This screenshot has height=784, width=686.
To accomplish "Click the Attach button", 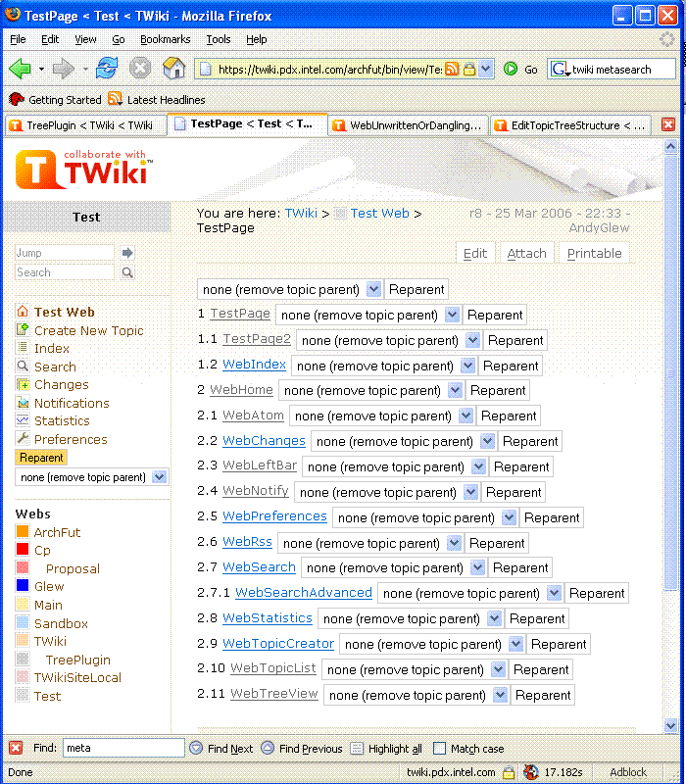I will click(x=526, y=254).
